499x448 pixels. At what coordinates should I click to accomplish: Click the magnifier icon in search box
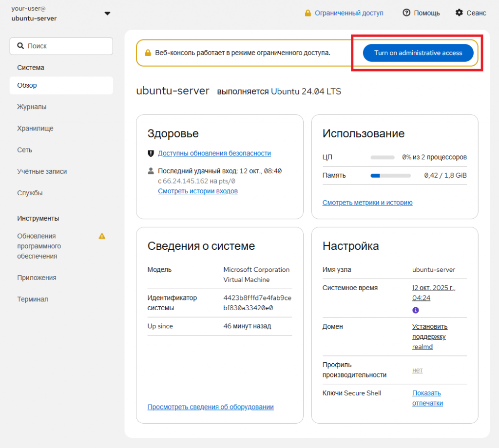(20, 46)
